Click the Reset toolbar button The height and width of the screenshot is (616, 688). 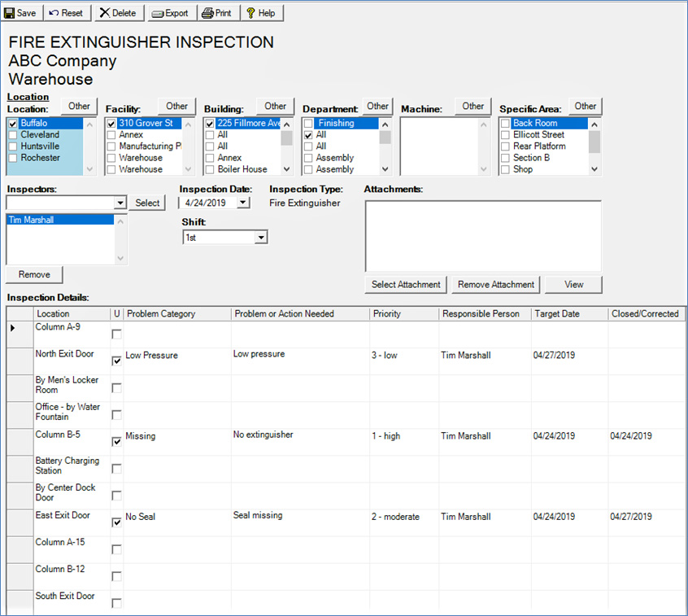point(67,13)
